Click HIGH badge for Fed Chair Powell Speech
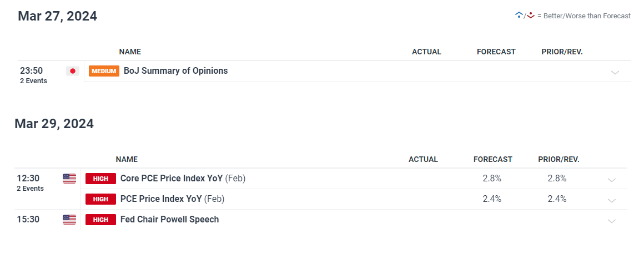Screen dimensions: 644x264 [x=100, y=220]
